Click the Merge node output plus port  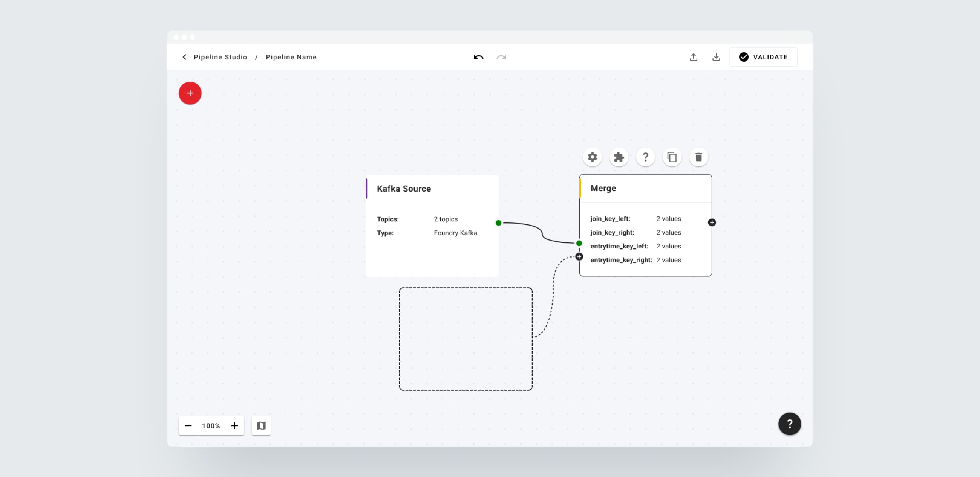click(712, 223)
